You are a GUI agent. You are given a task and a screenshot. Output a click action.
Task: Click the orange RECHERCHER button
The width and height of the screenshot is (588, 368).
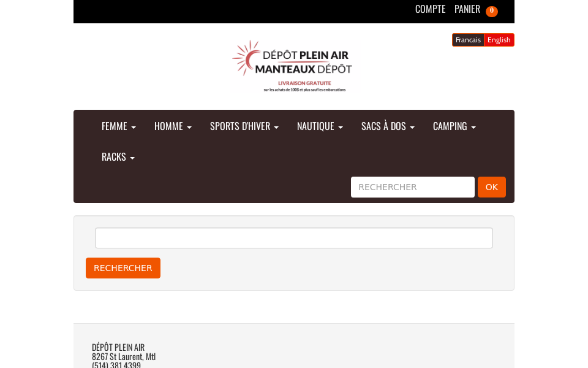pos(123,268)
